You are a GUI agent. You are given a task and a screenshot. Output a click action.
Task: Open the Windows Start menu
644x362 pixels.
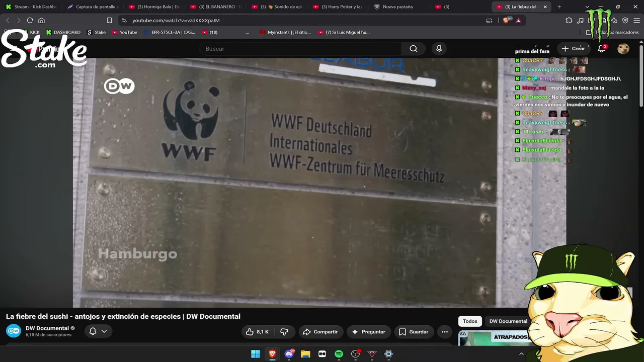point(256,354)
